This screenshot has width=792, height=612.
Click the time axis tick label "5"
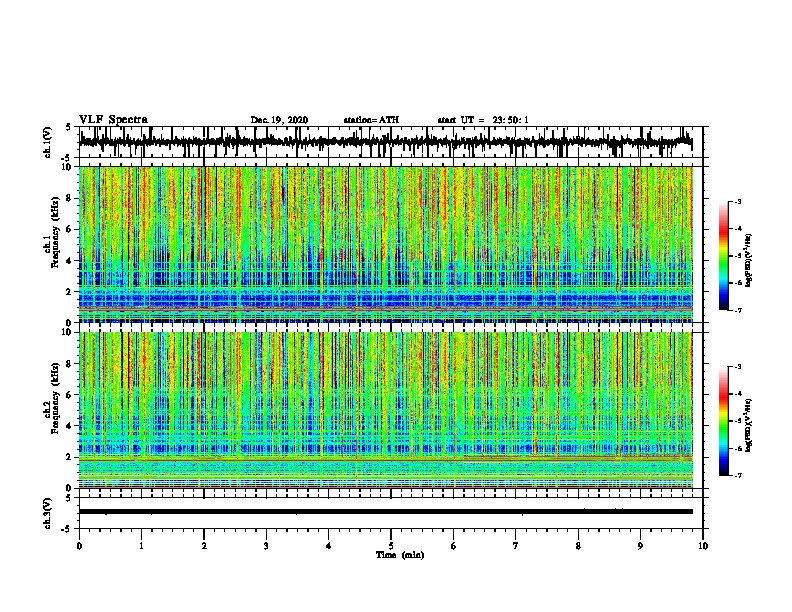pyautogui.click(x=391, y=546)
